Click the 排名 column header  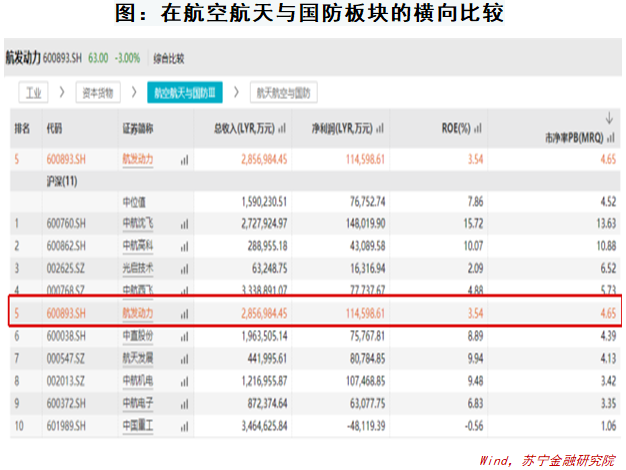(x=22, y=129)
